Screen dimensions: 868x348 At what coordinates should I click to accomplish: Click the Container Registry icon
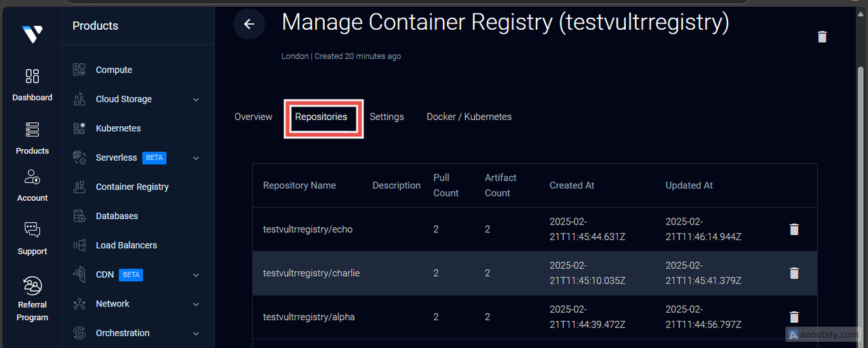coord(79,187)
